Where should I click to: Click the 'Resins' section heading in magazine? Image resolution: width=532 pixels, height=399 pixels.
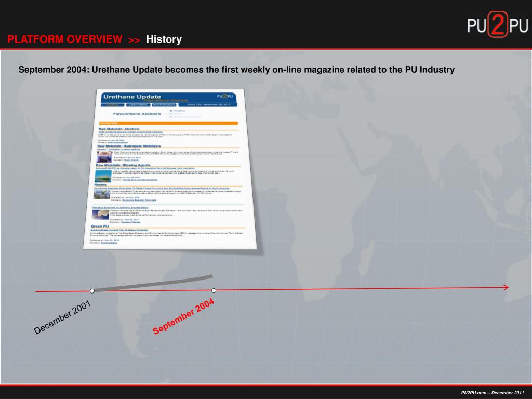(x=100, y=184)
